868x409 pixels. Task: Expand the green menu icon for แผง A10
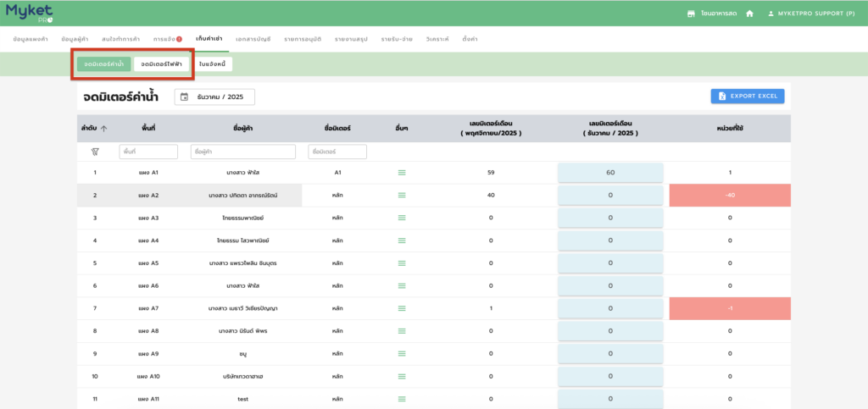point(402,376)
